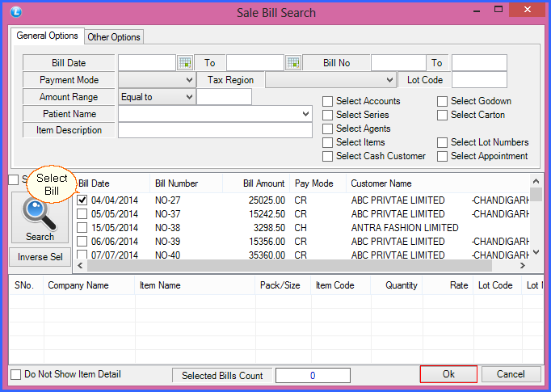Click the bill list vertical scrollbar thumb
This screenshot has height=392, width=551.
tap(536, 195)
